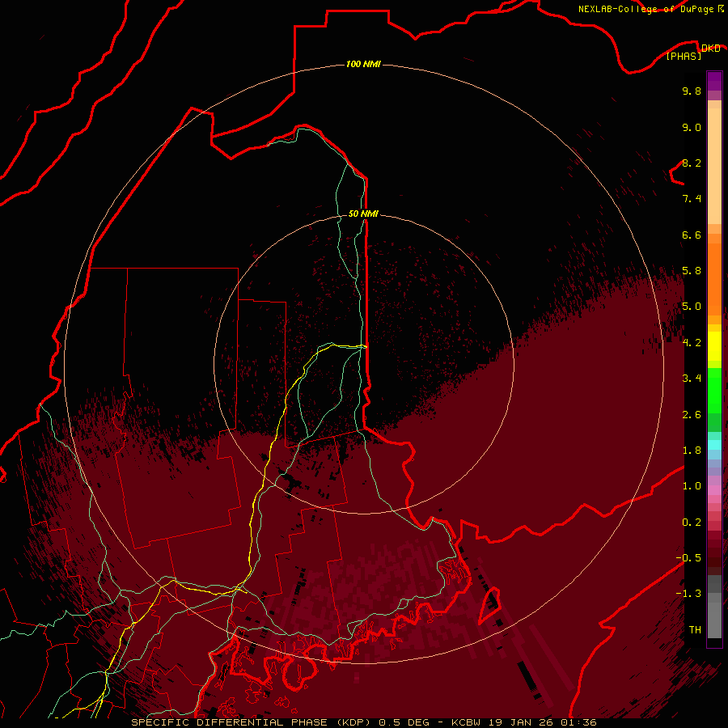Click the KCBW radar site identifier
This screenshot has height=728, width=728.
click(x=467, y=722)
